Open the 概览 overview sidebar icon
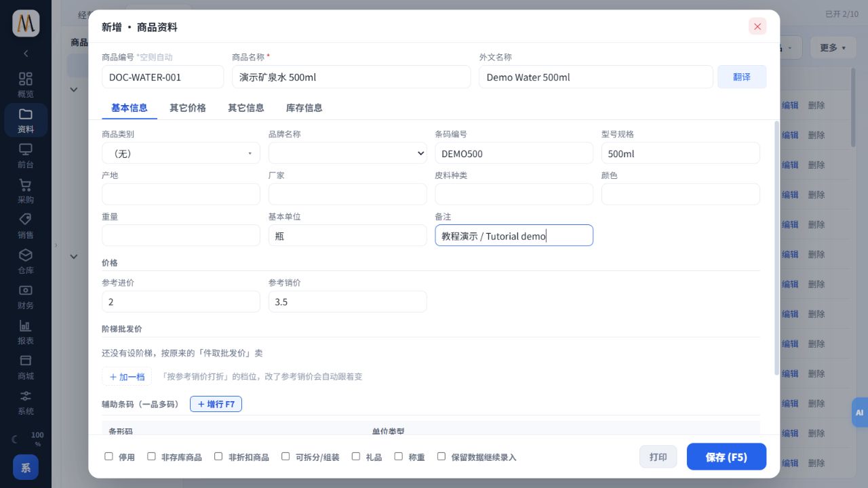Screen dimensions: 868x488 (x=25, y=85)
